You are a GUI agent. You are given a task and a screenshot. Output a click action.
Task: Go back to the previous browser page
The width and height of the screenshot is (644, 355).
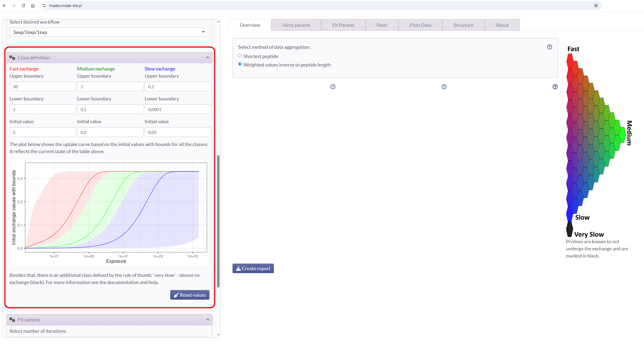click(x=4, y=6)
